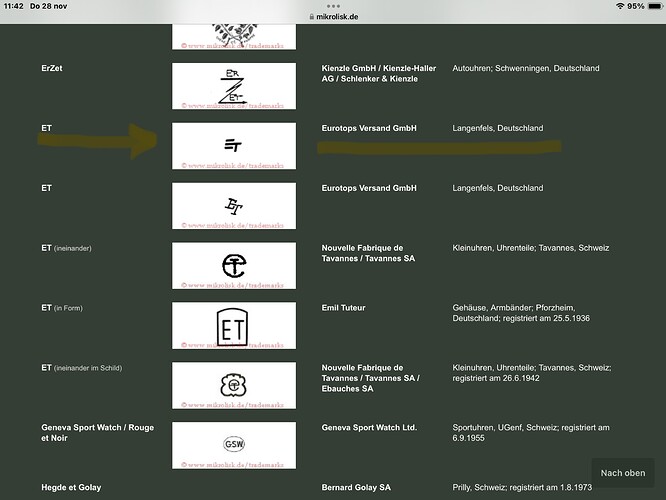Open the second slanted ET logo image

pyautogui.click(x=234, y=206)
